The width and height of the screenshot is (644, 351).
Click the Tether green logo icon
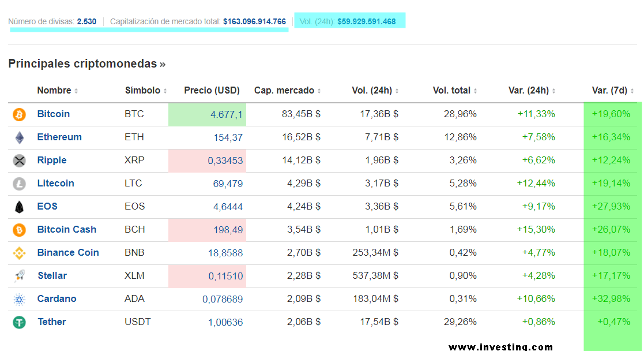pos(20,322)
